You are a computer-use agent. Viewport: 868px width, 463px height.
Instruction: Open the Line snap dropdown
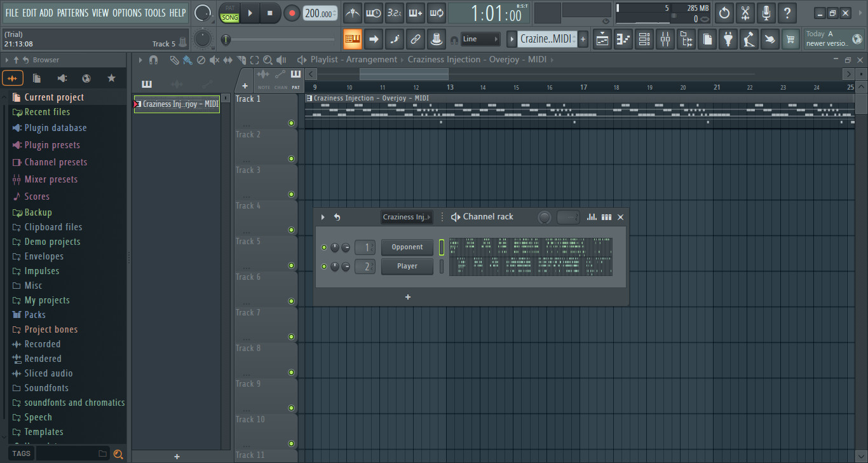pos(480,39)
